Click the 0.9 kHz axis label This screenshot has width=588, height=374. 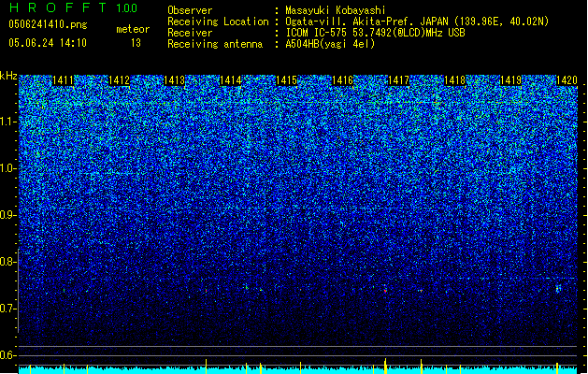8,215
